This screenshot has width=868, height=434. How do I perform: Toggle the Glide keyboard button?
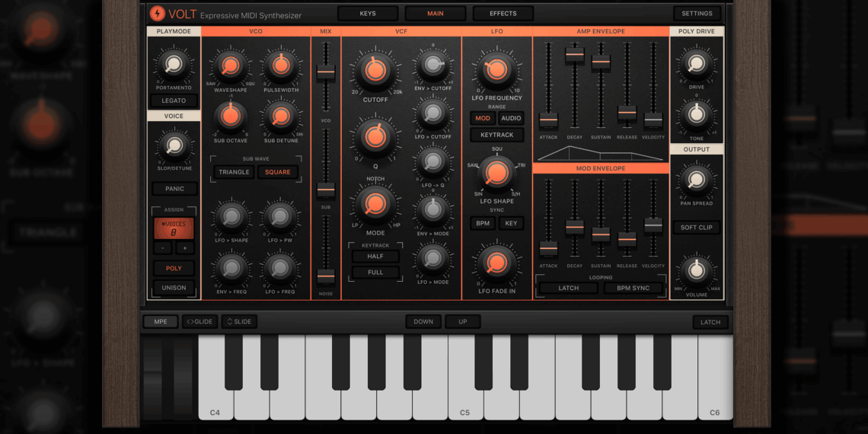[199, 321]
